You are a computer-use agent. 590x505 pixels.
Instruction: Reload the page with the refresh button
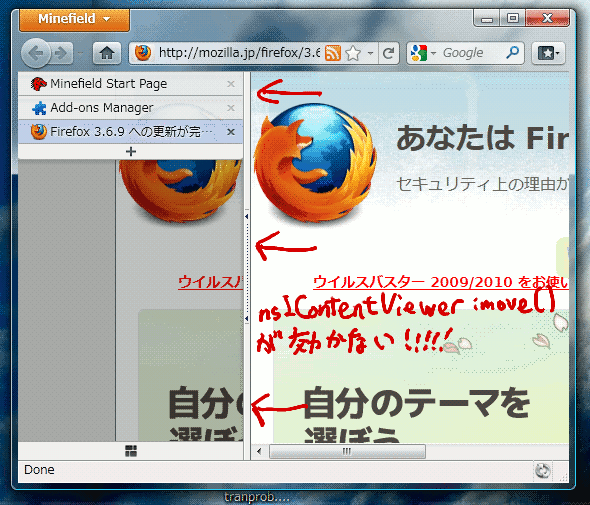[388, 53]
